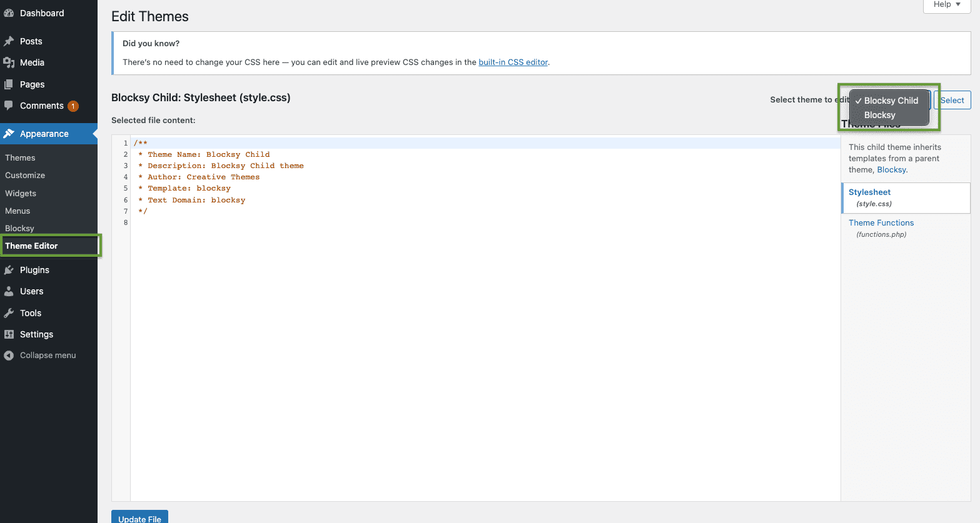Click the Tools wrench icon
980x523 pixels.
coord(9,313)
